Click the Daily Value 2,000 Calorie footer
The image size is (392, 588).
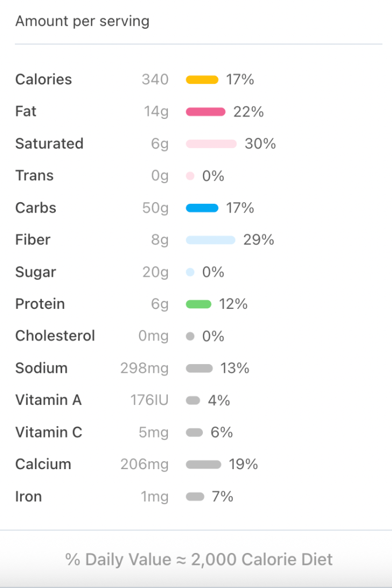tap(199, 560)
